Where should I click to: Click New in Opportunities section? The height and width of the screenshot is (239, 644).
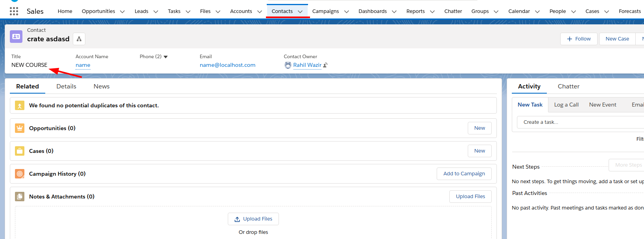click(480, 128)
